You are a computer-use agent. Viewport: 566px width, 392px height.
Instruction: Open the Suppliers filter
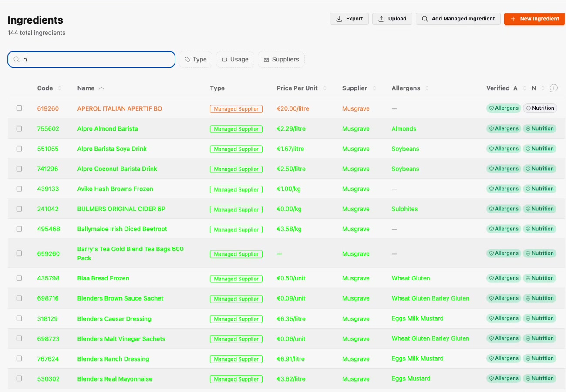pos(281,59)
